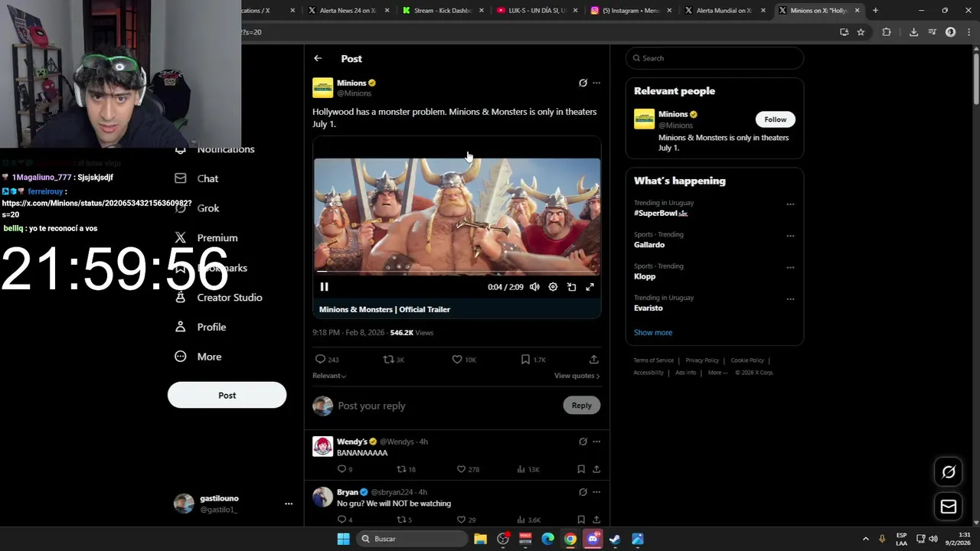The image size is (980, 551).
Task: Open browser downloads
Action: click(913, 32)
